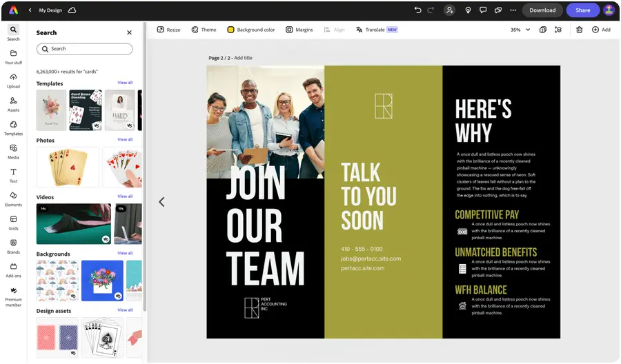Viewport: 621px width, 364px height.
Task: View all Design assets results
Action: [x=125, y=310]
